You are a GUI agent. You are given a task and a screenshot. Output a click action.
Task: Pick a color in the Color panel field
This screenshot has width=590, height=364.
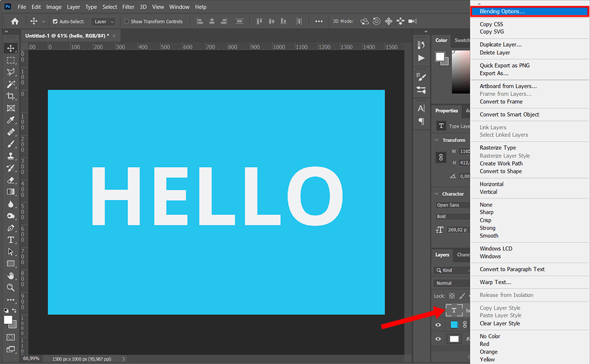(461, 71)
